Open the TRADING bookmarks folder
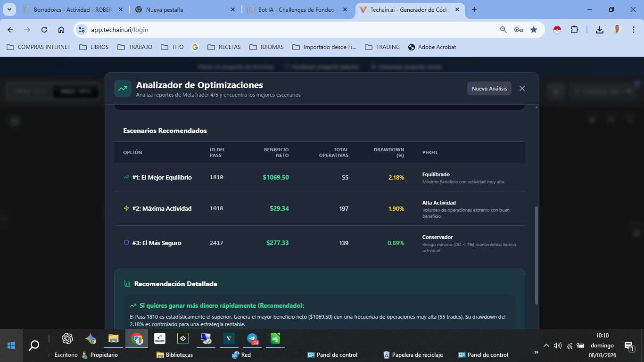Viewport: 644px width, 362px height. 382,47
